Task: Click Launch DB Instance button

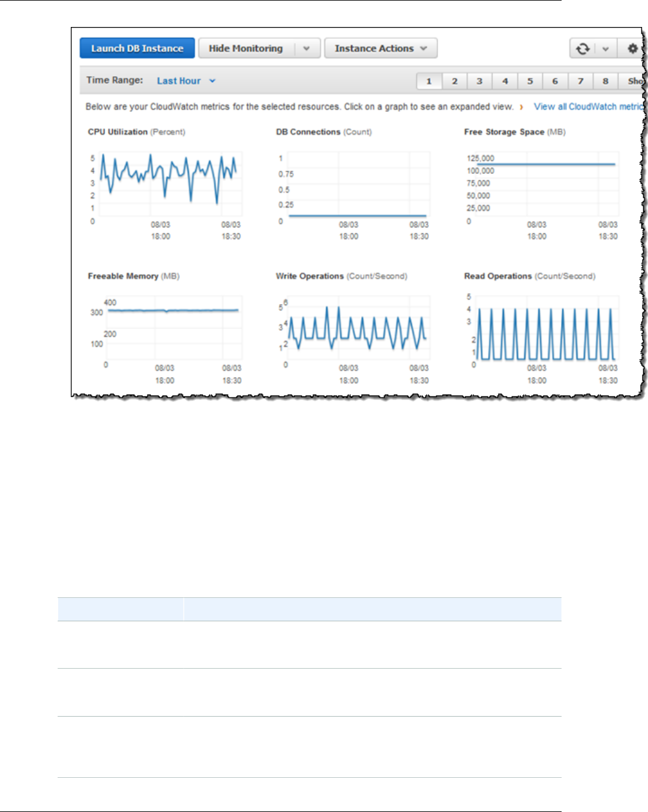Action: (137, 49)
